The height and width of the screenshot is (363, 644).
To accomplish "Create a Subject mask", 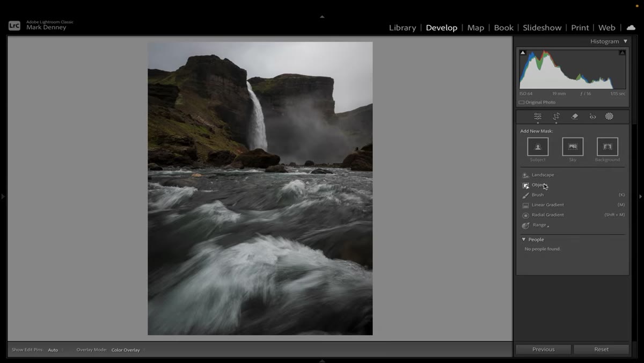I will click(x=538, y=147).
